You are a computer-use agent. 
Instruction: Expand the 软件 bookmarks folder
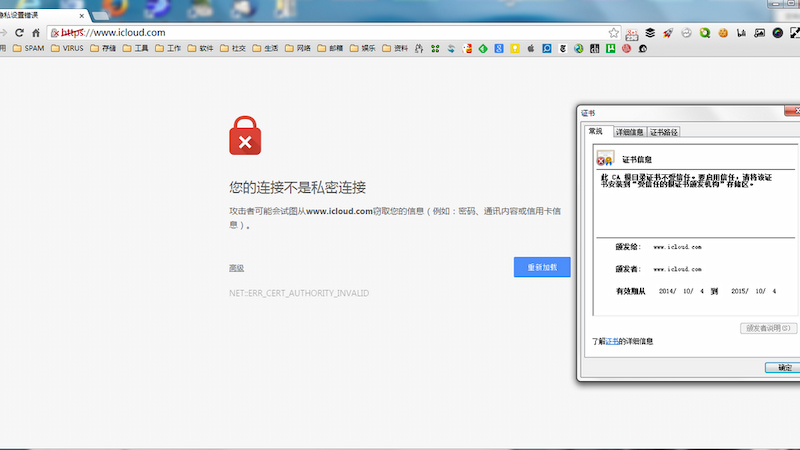coord(201,48)
